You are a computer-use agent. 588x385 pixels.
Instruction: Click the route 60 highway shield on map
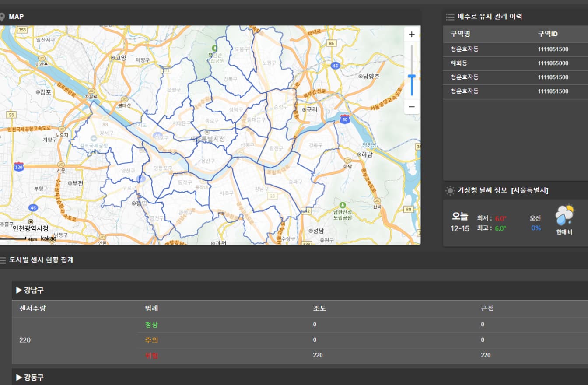pyautogui.click(x=345, y=119)
